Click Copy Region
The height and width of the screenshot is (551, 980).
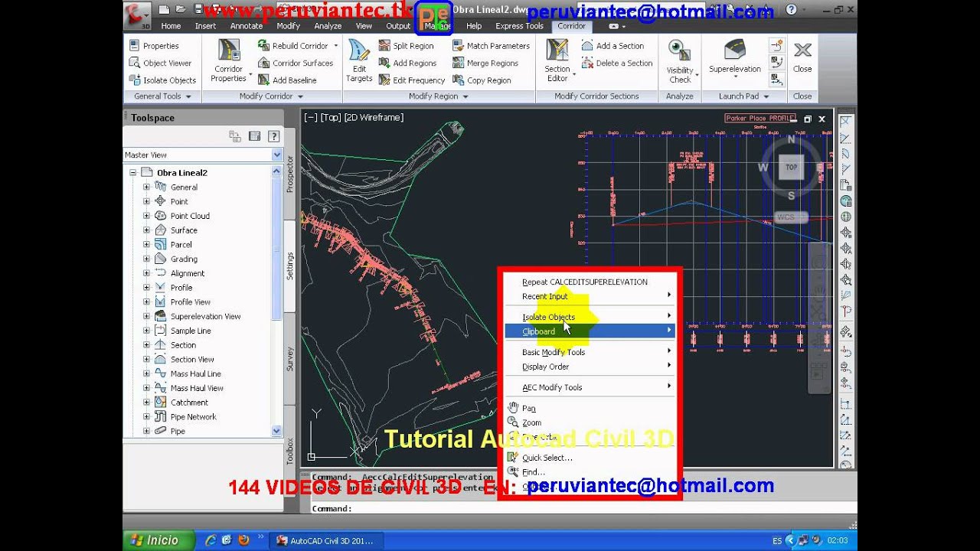click(x=482, y=80)
